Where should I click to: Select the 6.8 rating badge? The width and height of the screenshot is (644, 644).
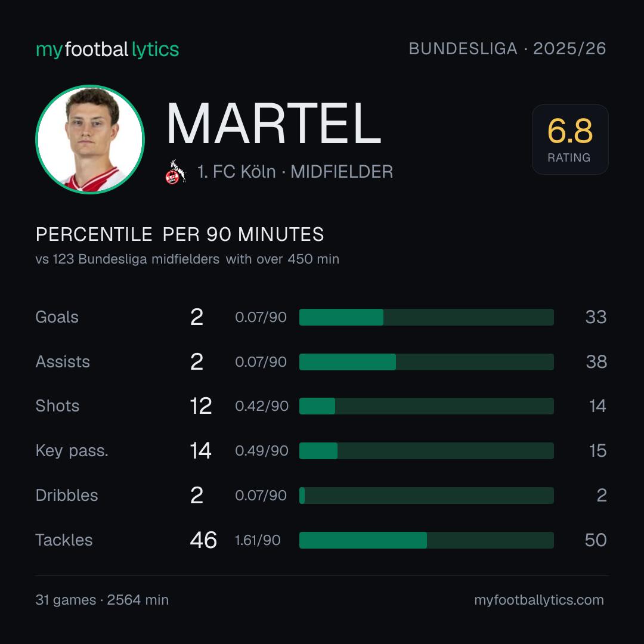570,139
